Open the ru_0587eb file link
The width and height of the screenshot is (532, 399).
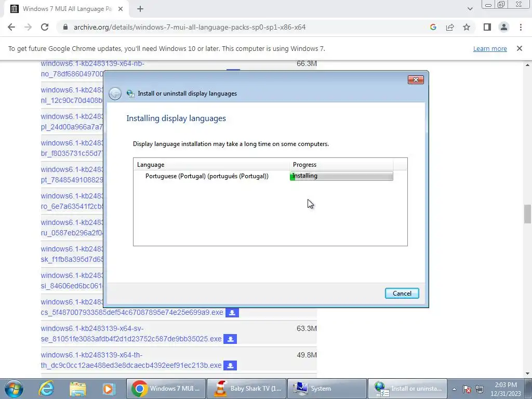click(72, 228)
